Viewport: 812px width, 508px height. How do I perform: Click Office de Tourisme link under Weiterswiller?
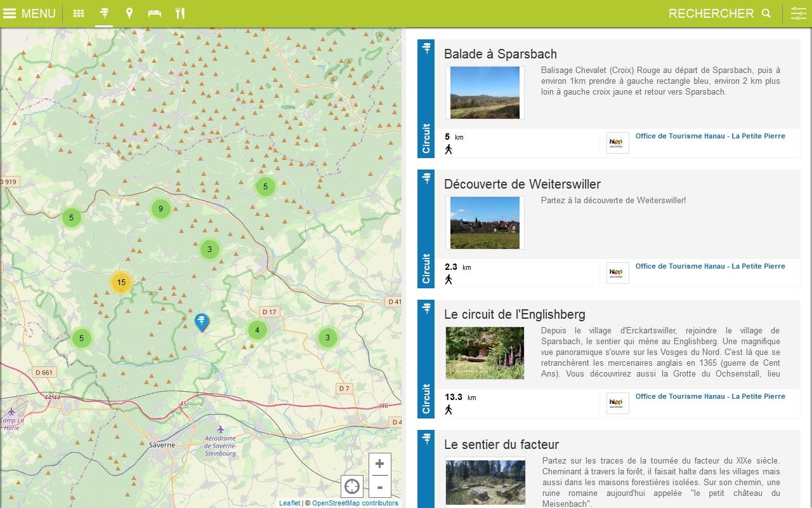point(710,266)
